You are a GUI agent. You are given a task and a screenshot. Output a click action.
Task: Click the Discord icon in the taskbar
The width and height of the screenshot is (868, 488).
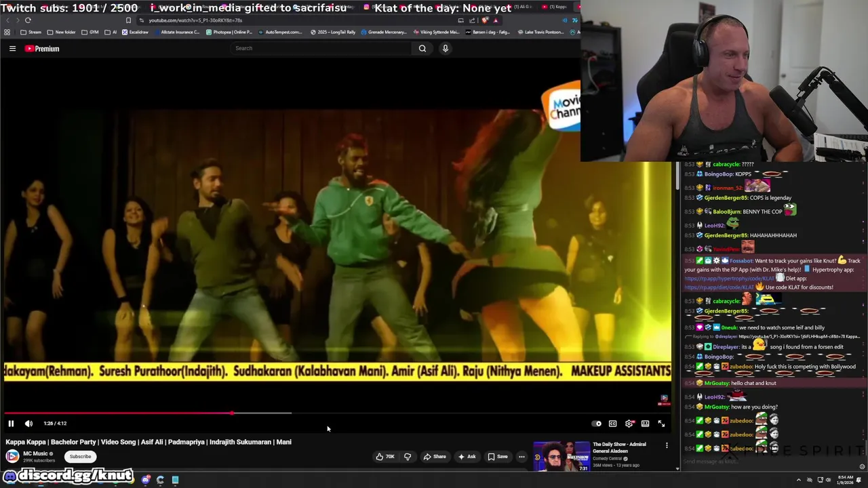[146, 480]
